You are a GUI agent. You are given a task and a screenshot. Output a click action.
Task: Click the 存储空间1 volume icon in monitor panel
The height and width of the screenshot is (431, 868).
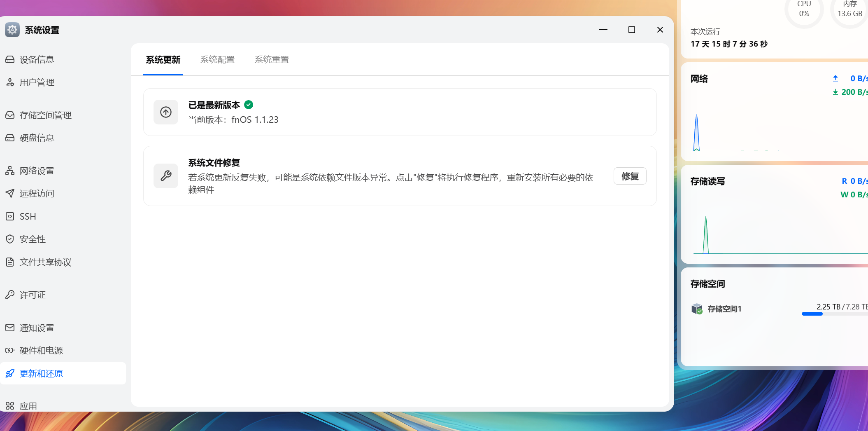(697, 309)
